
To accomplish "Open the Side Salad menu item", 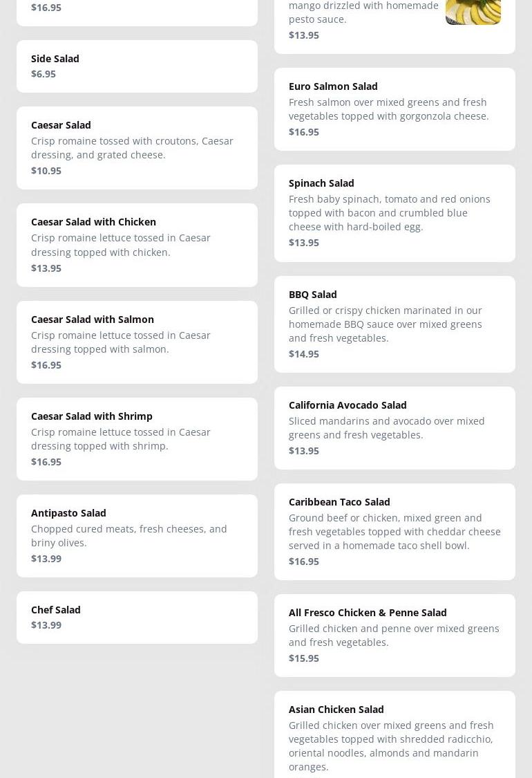I will (x=137, y=66).
